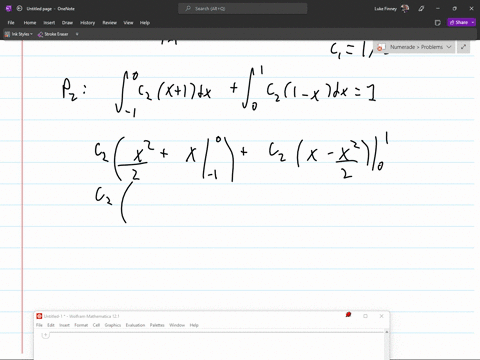Click the Mathematica notebook vertical scrollbar

[386, 345]
